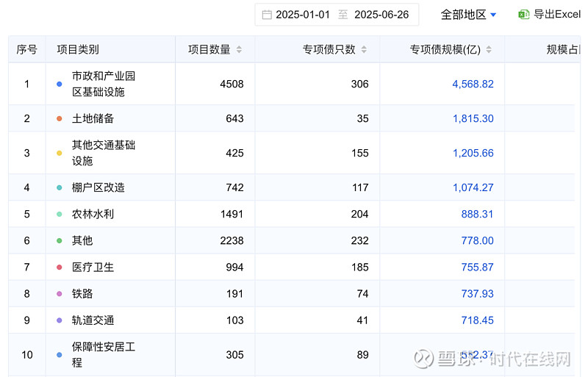Screen dimensions: 588x377
Task: Click purple dot beside 轨道交通
Action: click(x=60, y=320)
